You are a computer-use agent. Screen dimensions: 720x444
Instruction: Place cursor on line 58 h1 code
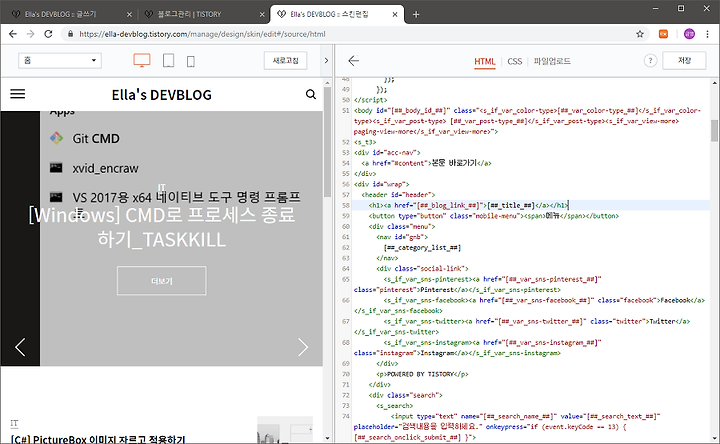tap(468, 205)
